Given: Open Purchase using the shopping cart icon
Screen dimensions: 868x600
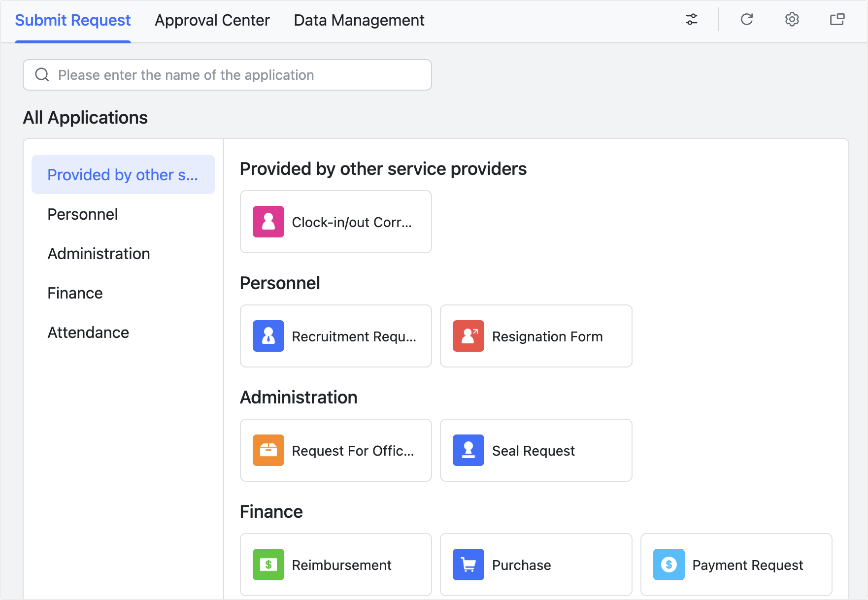Looking at the screenshot, I should 468,565.
